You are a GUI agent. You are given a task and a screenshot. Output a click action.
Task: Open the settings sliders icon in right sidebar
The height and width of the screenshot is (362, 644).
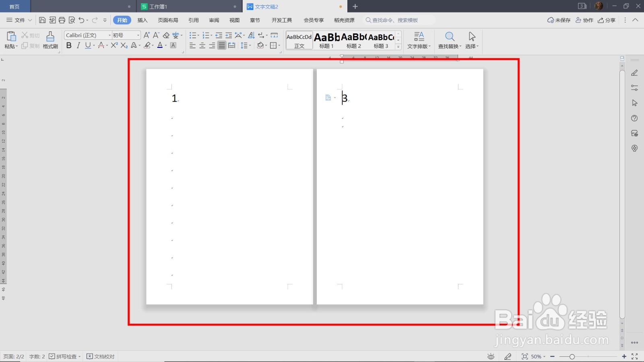pyautogui.click(x=635, y=88)
